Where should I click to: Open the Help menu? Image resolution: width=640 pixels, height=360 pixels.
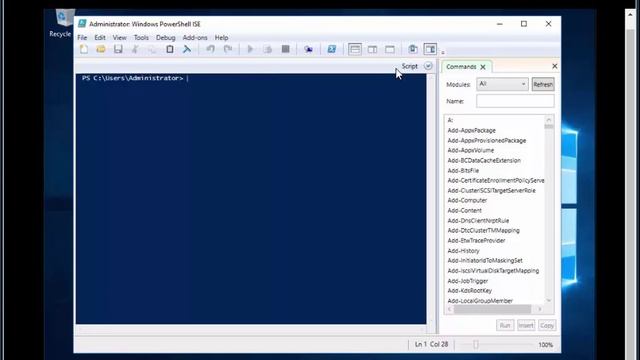pyautogui.click(x=221, y=38)
